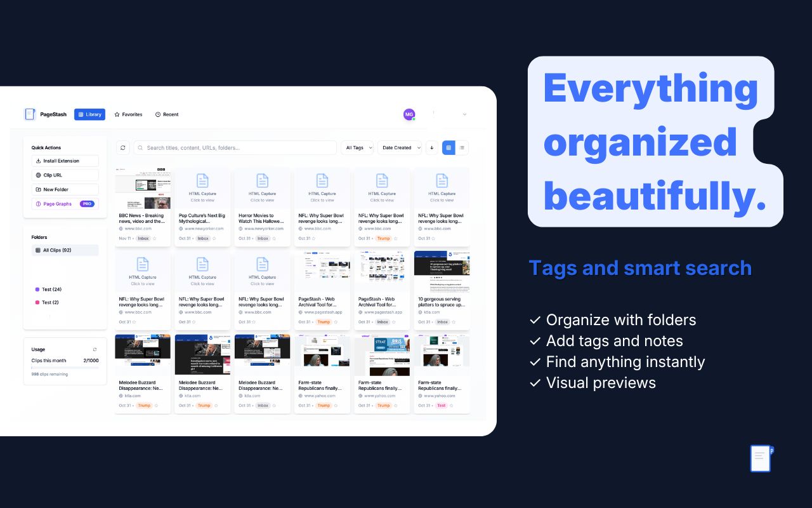Image resolution: width=812 pixels, height=508 pixels.
Task: Open the Recent tab
Action: [167, 114]
